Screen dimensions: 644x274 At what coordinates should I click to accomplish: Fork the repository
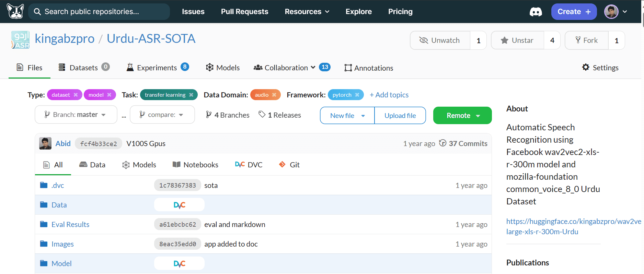coord(587,40)
